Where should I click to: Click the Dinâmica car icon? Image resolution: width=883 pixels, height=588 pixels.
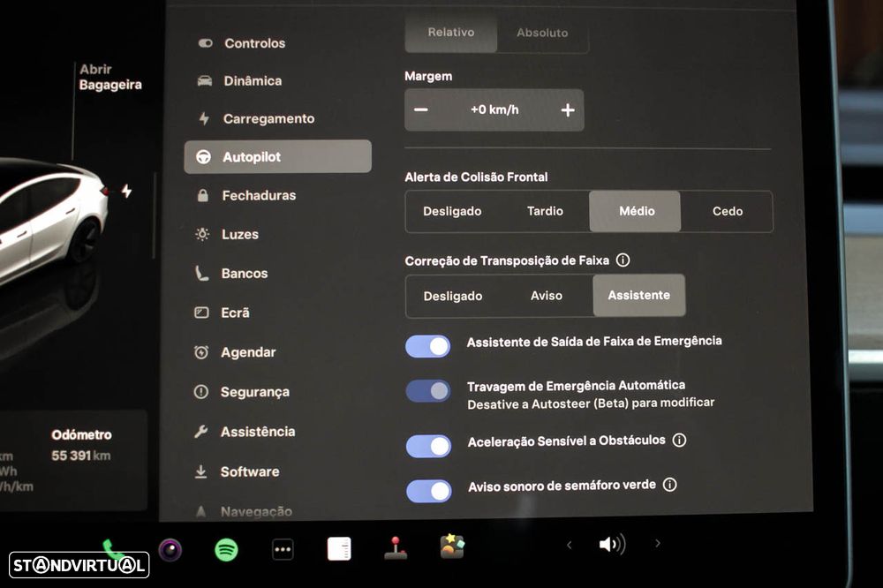click(x=205, y=81)
